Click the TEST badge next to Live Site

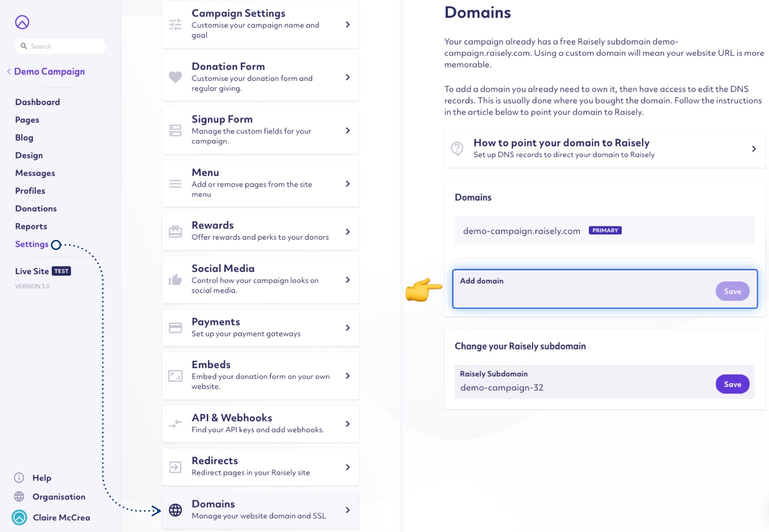point(62,271)
